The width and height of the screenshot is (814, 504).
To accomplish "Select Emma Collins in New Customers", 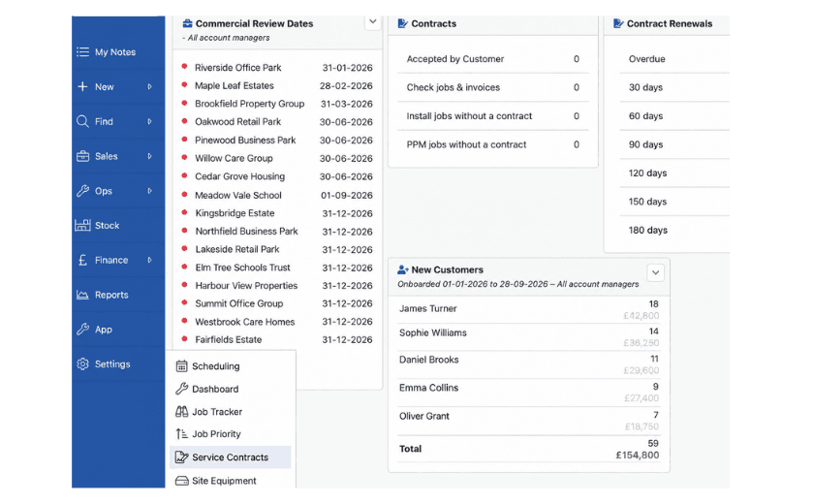I will click(x=529, y=393).
